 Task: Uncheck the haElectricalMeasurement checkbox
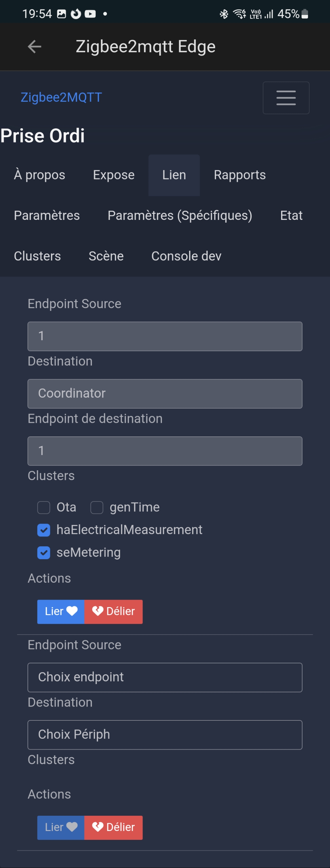44,530
